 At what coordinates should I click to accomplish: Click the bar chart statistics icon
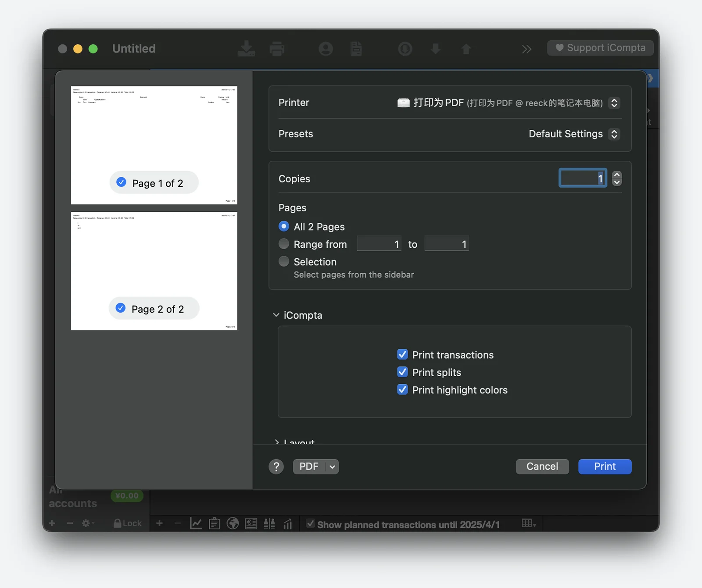pyautogui.click(x=288, y=523)
